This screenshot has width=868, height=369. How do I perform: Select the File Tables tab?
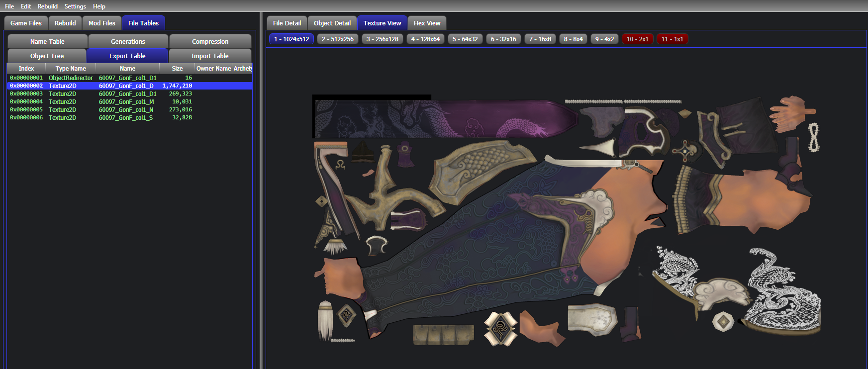(x=143, y=23)
